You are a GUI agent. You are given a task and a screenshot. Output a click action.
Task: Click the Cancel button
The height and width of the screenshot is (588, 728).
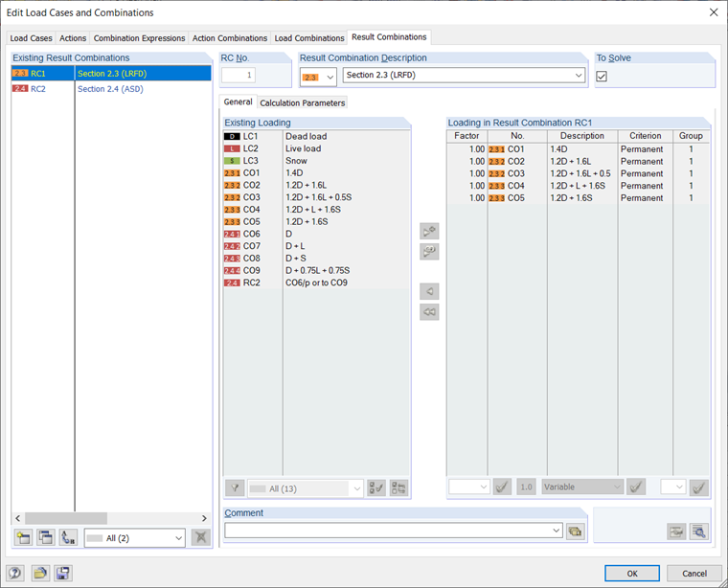(694, 573)
